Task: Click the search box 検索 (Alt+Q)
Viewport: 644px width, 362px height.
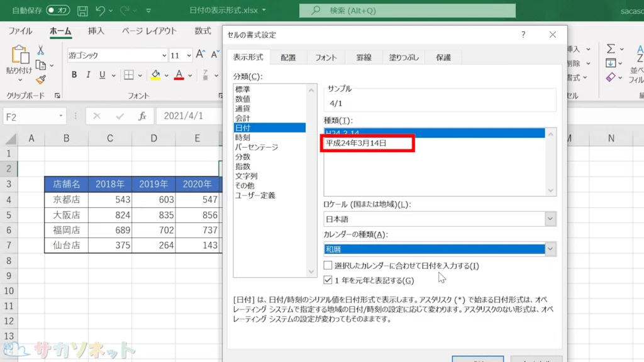Action: [407, 11]
